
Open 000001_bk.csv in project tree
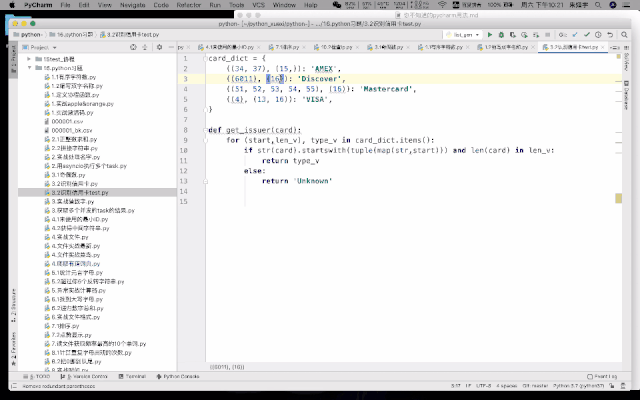[68, 131]
